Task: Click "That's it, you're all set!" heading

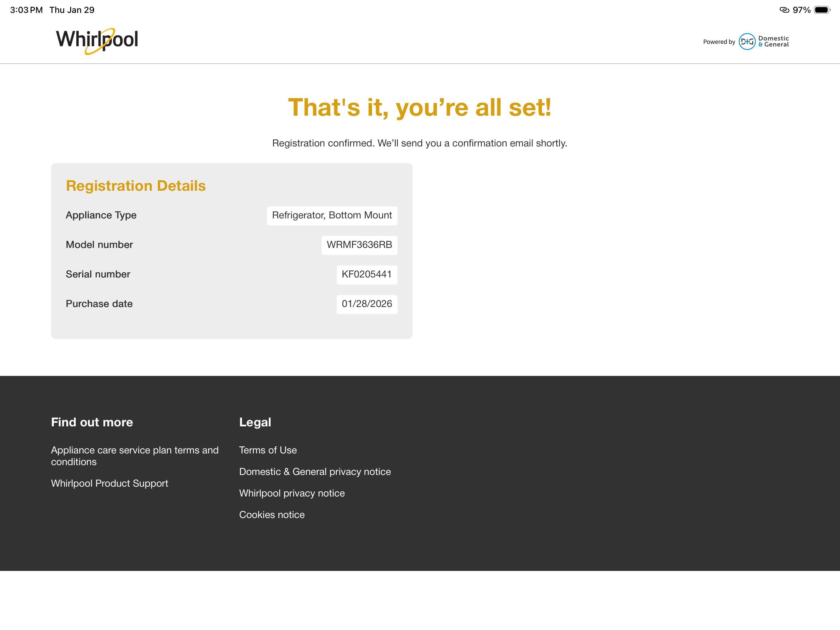Action: 420,108
